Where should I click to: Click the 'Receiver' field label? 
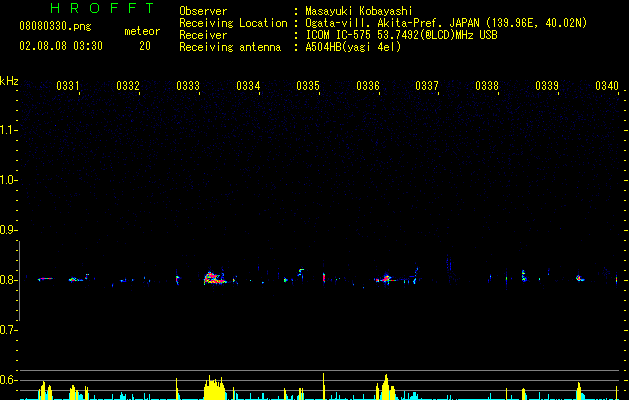(x=203, y=35)
